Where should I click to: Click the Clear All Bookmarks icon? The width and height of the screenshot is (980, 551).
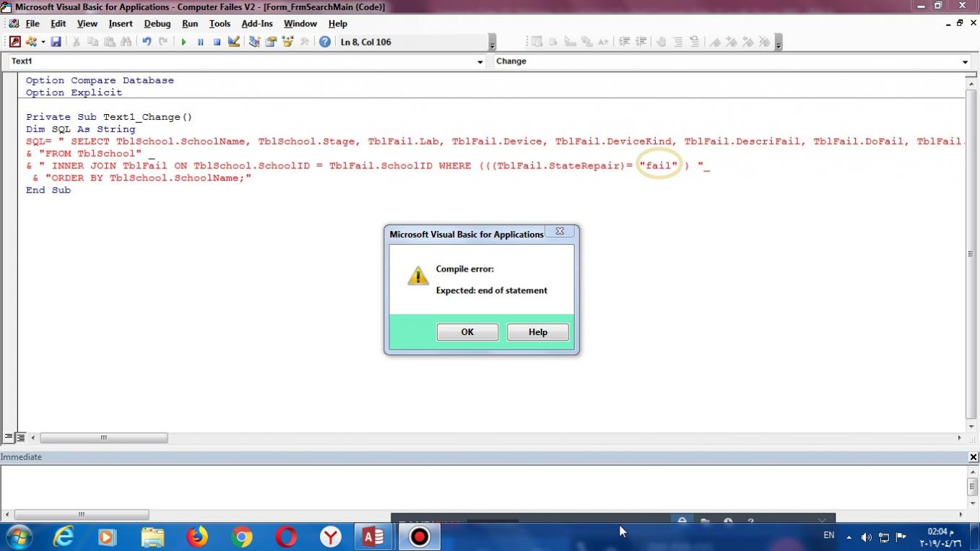click(765, 42)
